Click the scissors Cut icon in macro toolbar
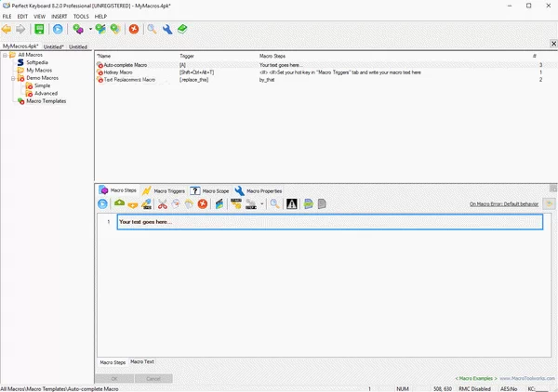 coord(162,204)
